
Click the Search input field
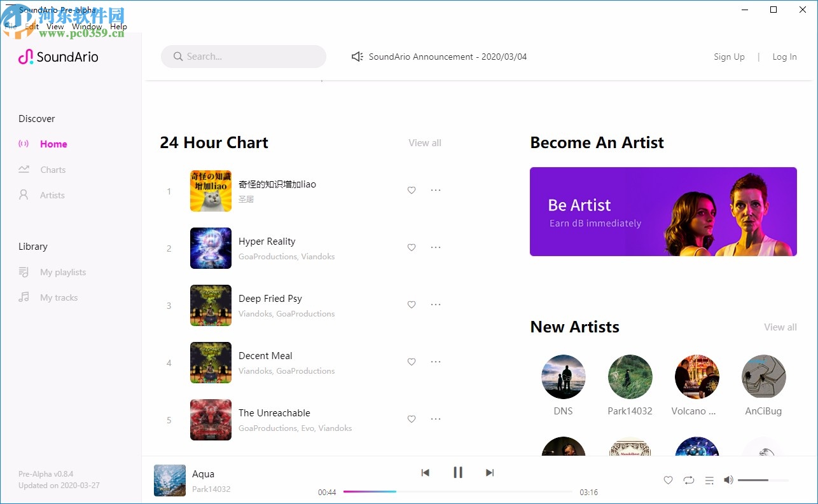[244, 57]
